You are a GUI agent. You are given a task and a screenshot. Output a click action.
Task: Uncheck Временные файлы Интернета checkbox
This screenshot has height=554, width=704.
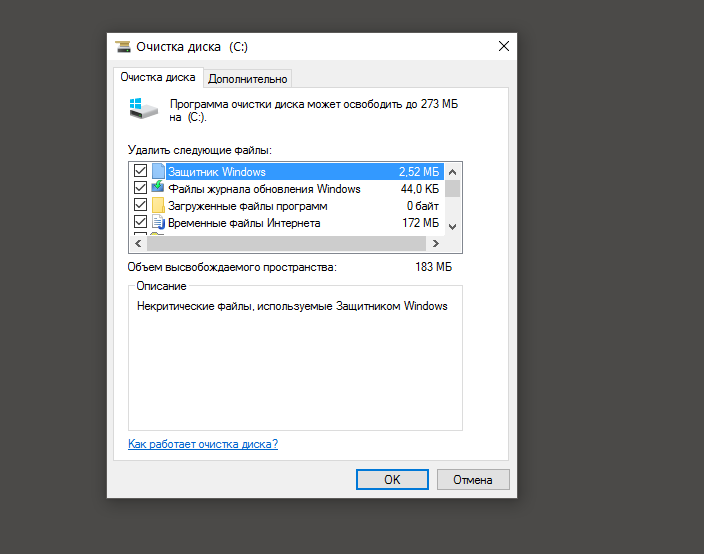click(x=141, y=222)
